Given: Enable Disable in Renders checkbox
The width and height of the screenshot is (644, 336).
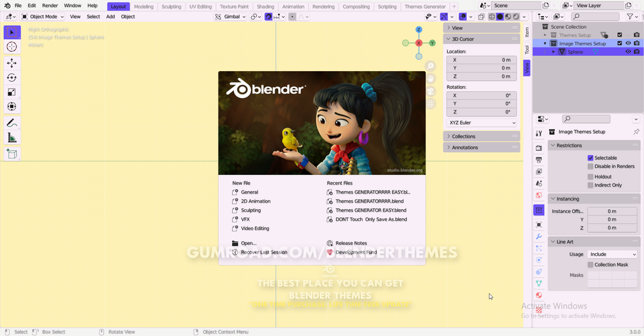Looking at the screenshot, I should pyautogui.click(x=590, y=166).
